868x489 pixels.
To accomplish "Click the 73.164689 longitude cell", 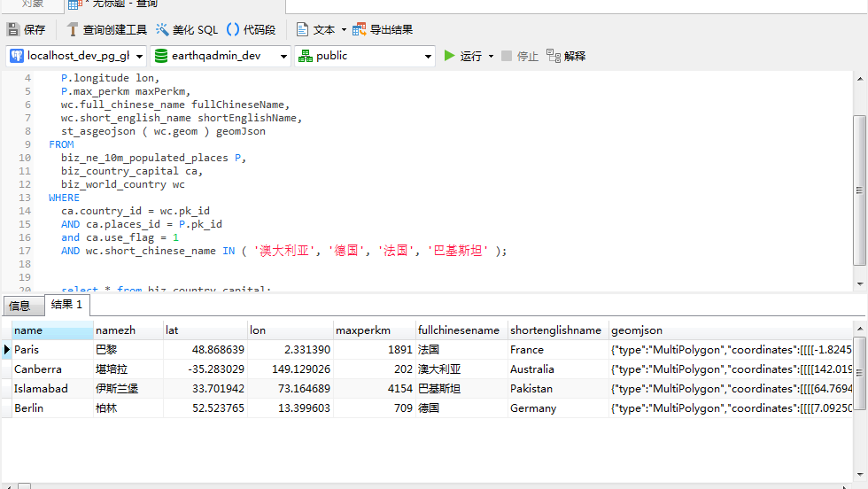I will coord(291,389).
